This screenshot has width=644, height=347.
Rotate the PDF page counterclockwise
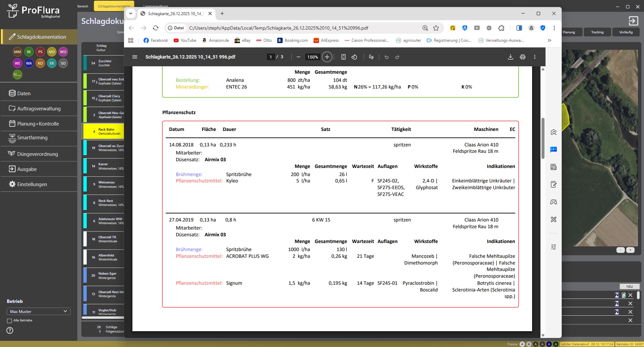(x=354, y=57)
